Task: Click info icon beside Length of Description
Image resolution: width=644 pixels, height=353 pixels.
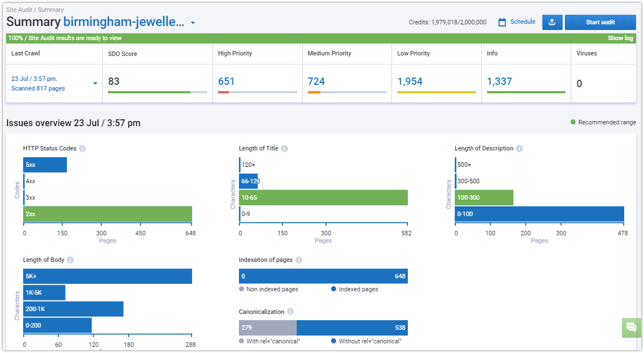Action: (519, 149)
